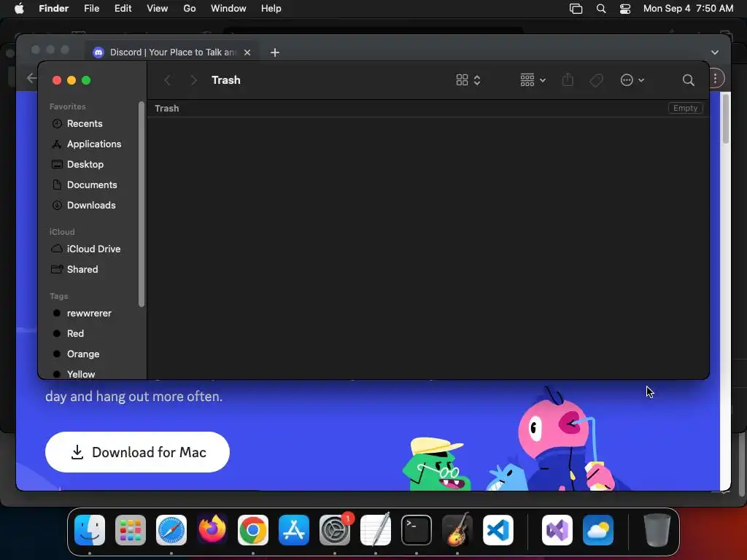The width and height of the screenshot is (747, 560).
Task: Select Desktop in Finder sidebar
Action: [77, 165]
